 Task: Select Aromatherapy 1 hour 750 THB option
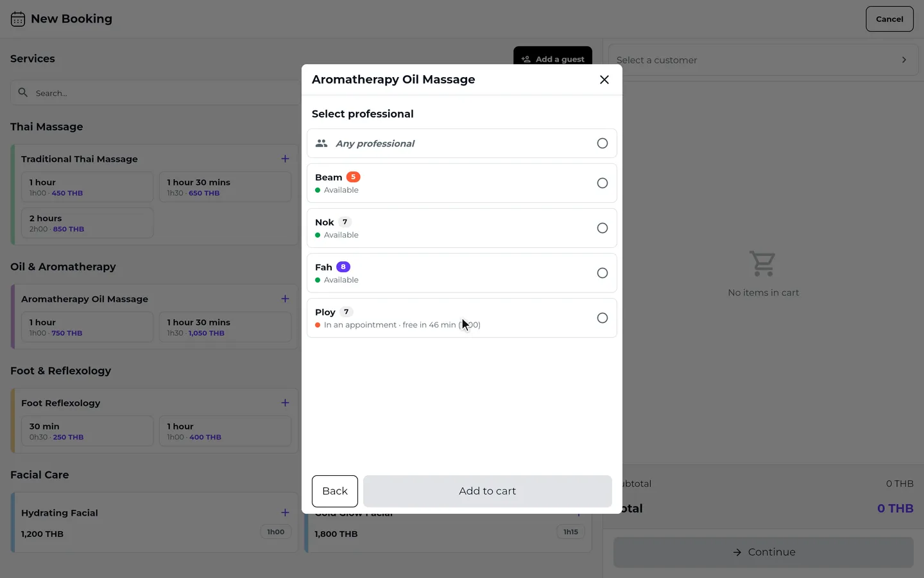coord(87,327)
